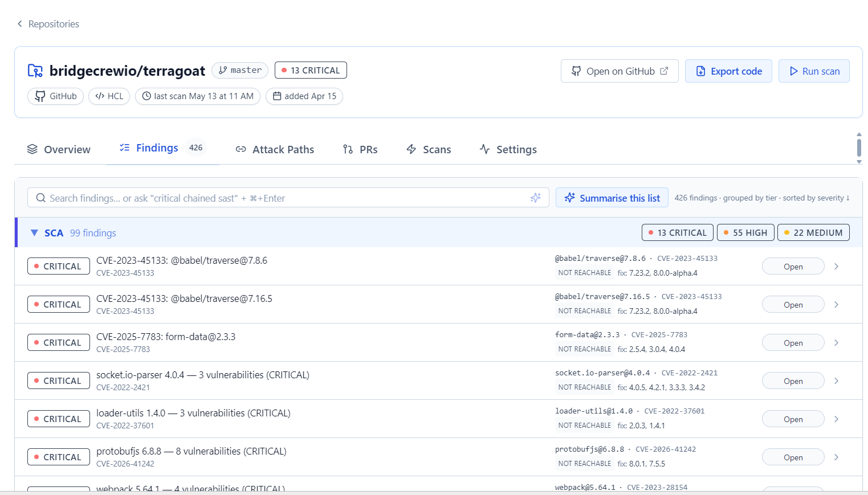Viewport: 868px width, 495px height.
Task: Collapse the SCA findings group
Action: point(34,233)
